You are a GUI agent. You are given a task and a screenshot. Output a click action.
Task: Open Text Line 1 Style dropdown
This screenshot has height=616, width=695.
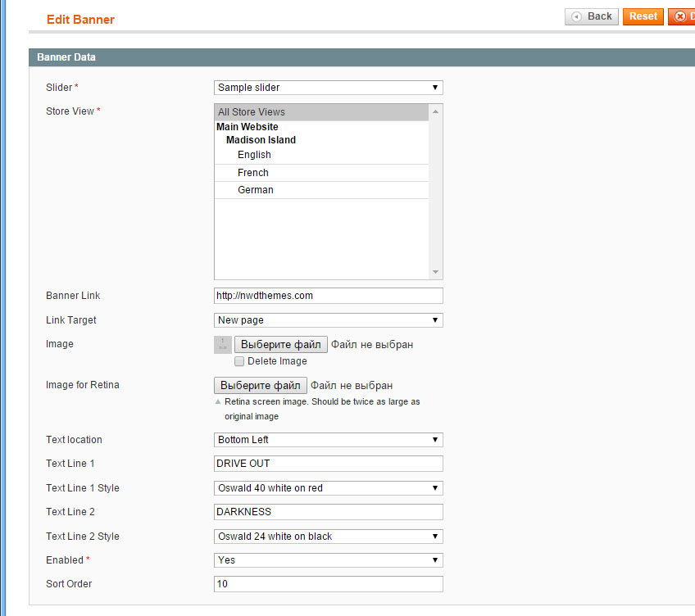[329, 488]
